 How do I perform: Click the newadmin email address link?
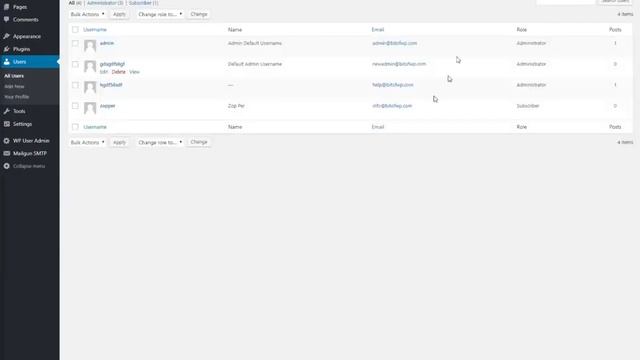coord(399,64)
